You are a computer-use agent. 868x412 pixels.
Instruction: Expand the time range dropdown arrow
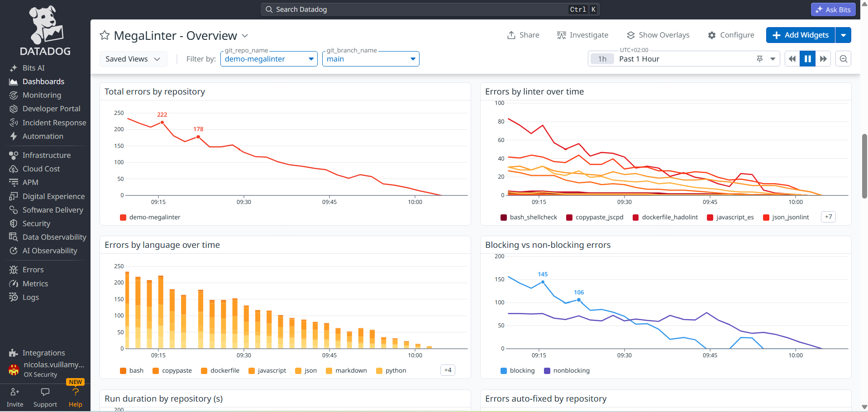[x=773, y=59]
